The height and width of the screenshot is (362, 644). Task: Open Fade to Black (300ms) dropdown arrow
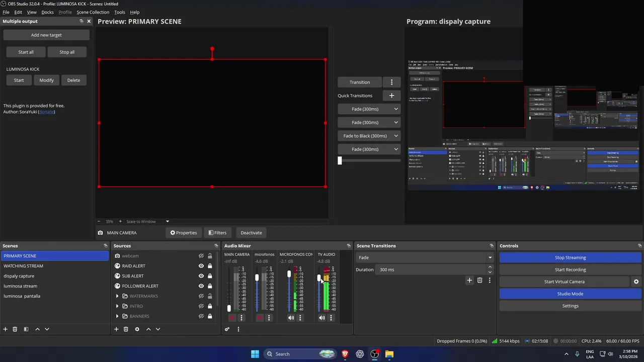click(x=396, y=136)
